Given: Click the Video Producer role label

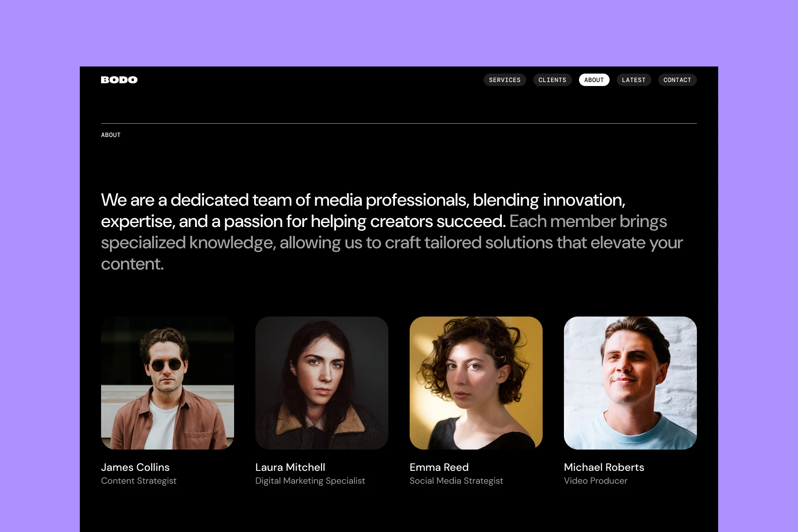Looking at the screenshot, I should (x=595, y=481).
